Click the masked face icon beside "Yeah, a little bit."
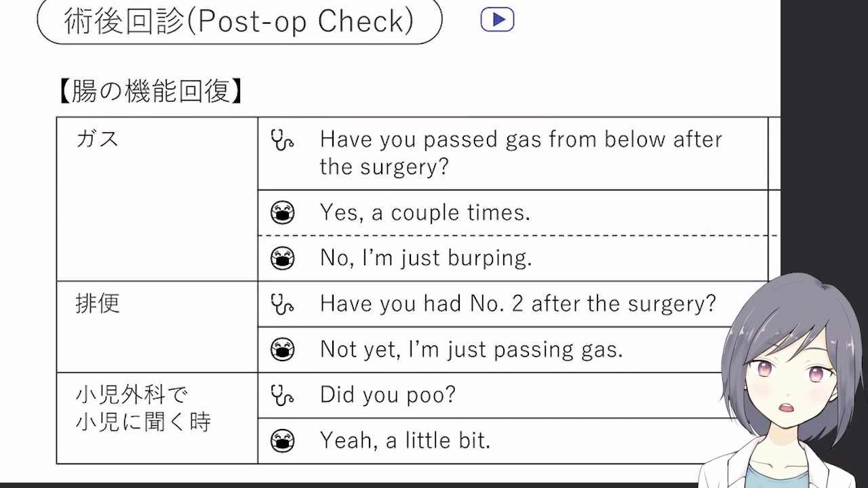The height and width of the screenshot is (488, 868). pyautogui.click(x=282, y=441)
